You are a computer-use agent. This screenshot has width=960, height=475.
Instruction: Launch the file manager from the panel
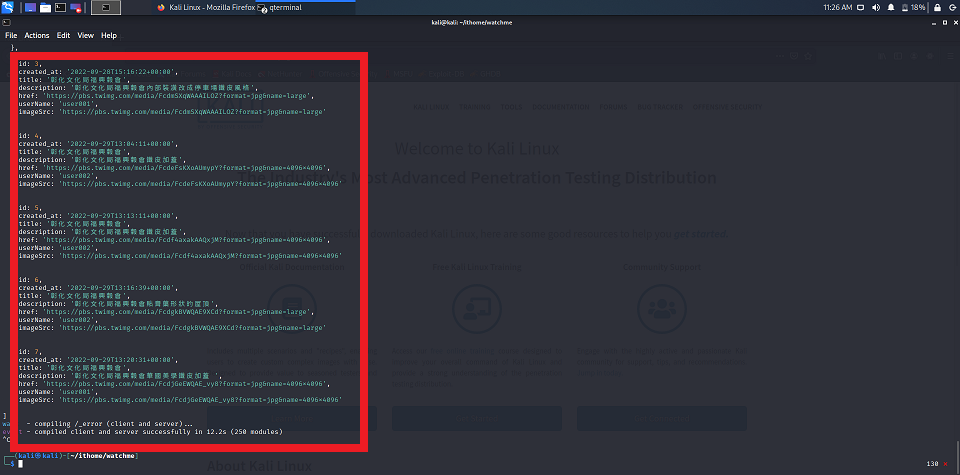pos(45,7)
